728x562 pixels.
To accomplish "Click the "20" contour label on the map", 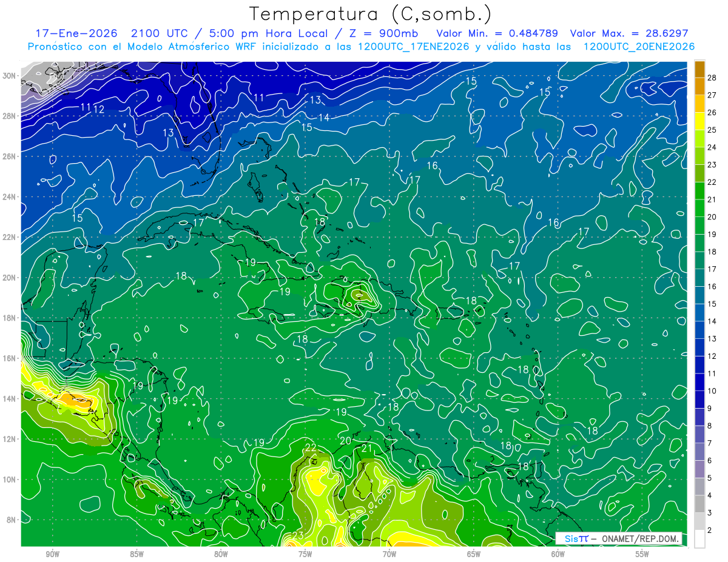I will coord(345,441).
